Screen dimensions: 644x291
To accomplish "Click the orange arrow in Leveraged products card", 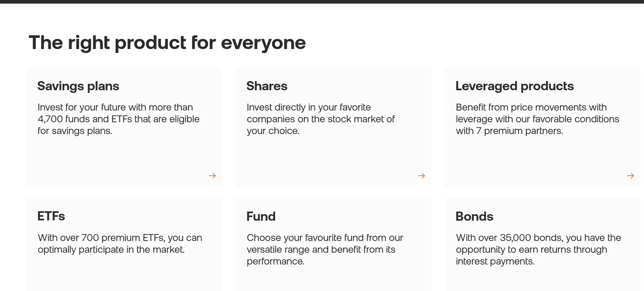I will [631, 176].
